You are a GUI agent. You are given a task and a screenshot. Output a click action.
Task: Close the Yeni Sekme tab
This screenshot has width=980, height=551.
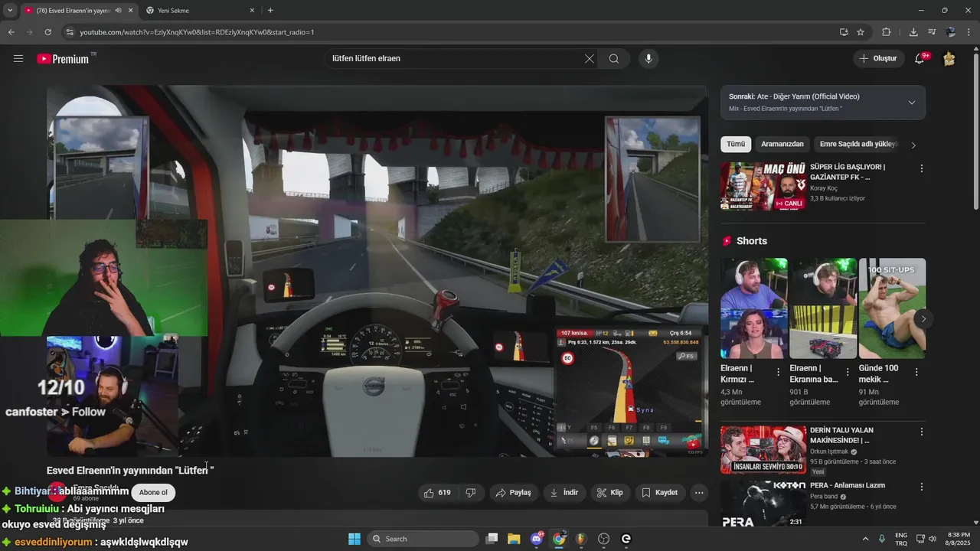[252, 11]
